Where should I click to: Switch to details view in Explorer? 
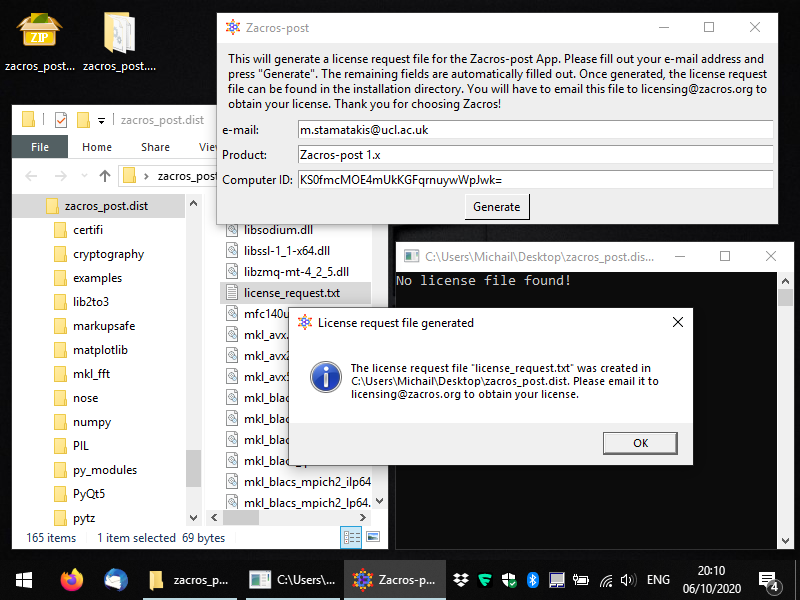pyautogui.click(x=352, y=538)
